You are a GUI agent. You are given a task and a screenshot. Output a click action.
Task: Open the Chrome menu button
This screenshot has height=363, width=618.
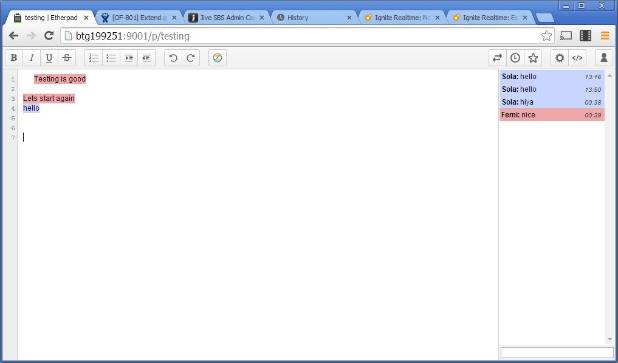point(605,36)
